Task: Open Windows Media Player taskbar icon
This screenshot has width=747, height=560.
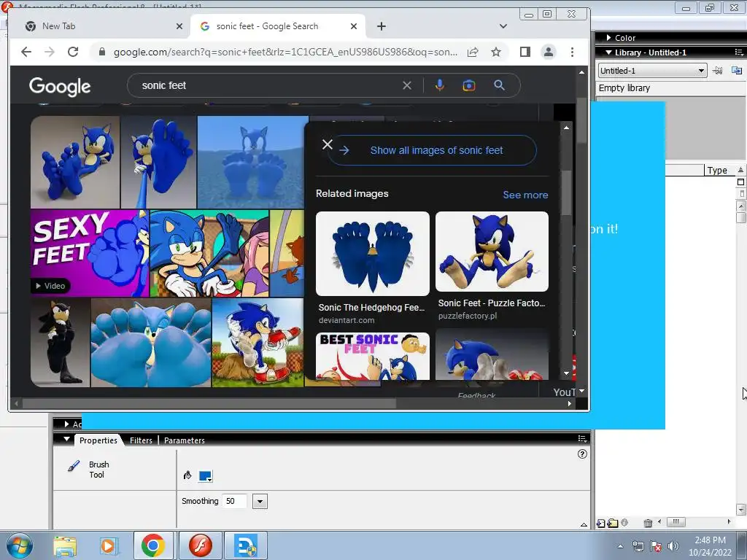Action: (108, 546)
